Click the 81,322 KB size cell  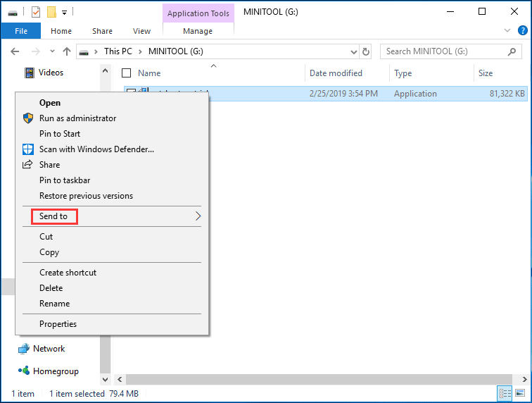507,94
